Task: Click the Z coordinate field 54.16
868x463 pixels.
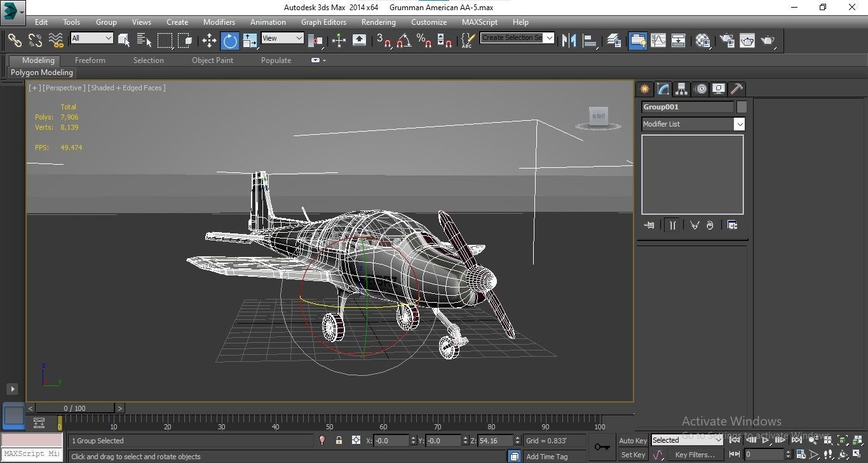Action: 496,440
